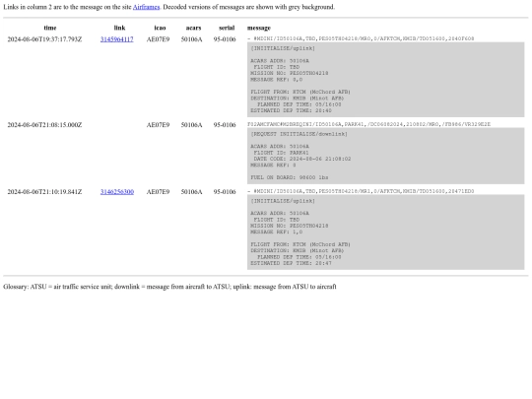Select the 'message' column header
The image size is (532, 399).
coord(259,28)
